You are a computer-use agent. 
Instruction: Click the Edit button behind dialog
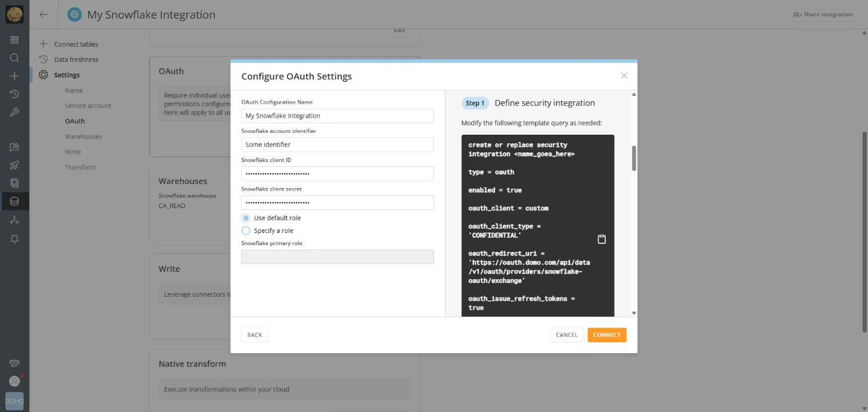(399, 31)
